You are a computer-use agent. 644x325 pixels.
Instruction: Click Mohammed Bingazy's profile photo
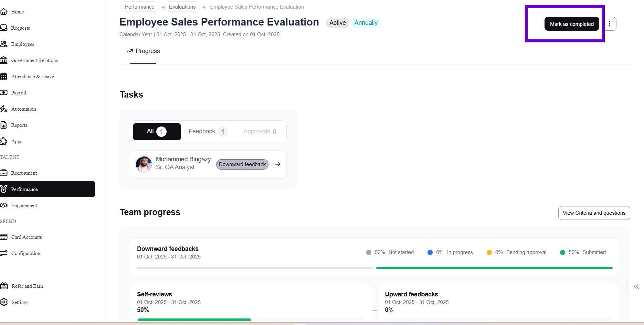click(x=144, y=164)
